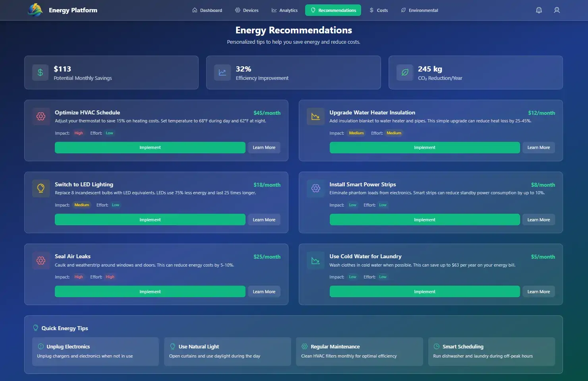Viewport: 588px width, 381px height.
Task: Click the info icon on Unplug Electronics tip
Action: [x=41, y=346]
